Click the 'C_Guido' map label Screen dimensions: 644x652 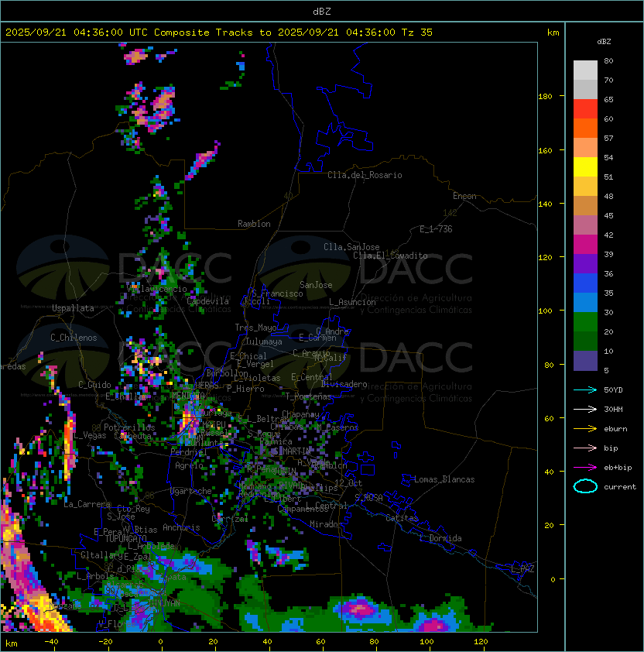point(94,385)
